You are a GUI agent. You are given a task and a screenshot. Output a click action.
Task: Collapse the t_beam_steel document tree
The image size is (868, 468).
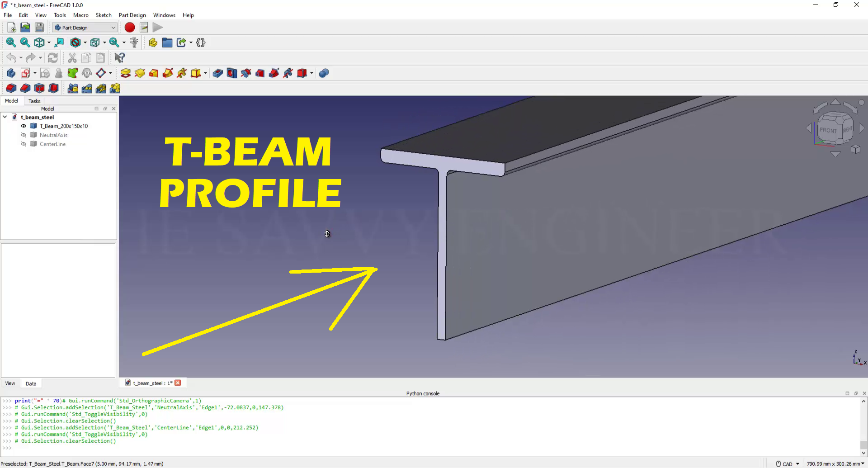coord(5,117)
